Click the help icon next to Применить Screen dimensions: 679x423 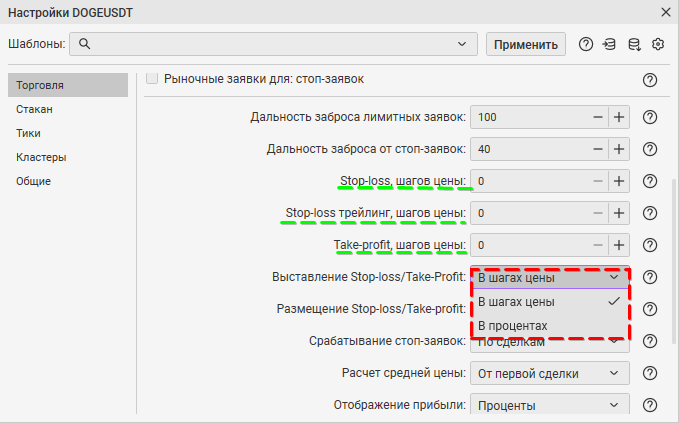click(586, 44)
